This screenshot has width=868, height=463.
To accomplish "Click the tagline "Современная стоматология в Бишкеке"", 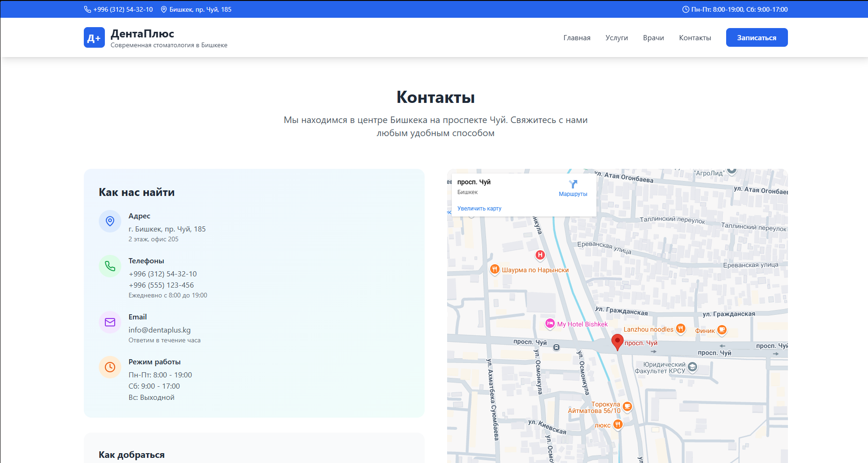I will [169, 45].
